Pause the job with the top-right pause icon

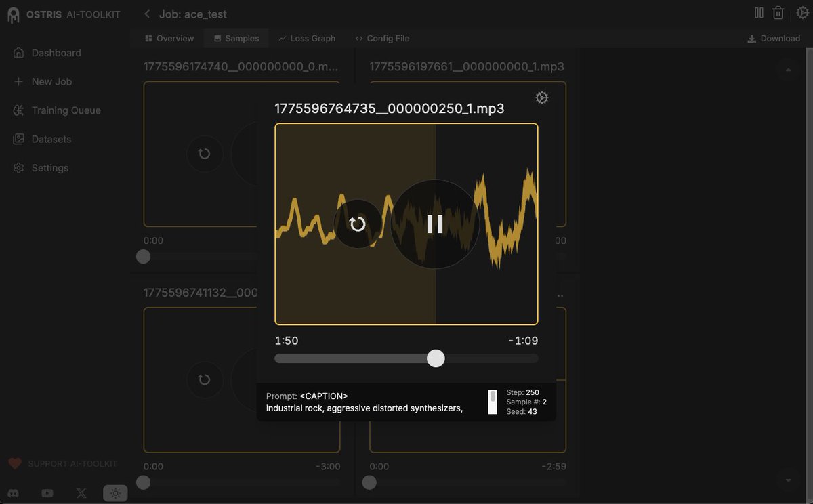(x=759, y=13)
